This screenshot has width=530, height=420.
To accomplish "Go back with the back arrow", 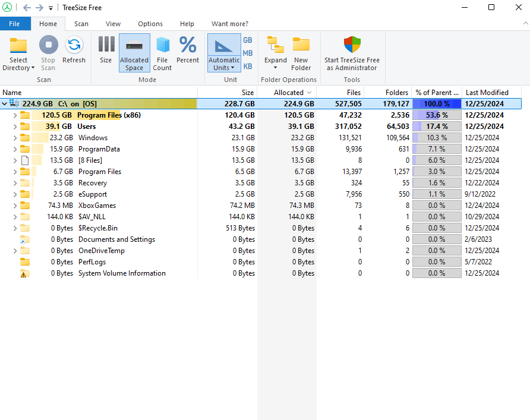I will point(27,8).
